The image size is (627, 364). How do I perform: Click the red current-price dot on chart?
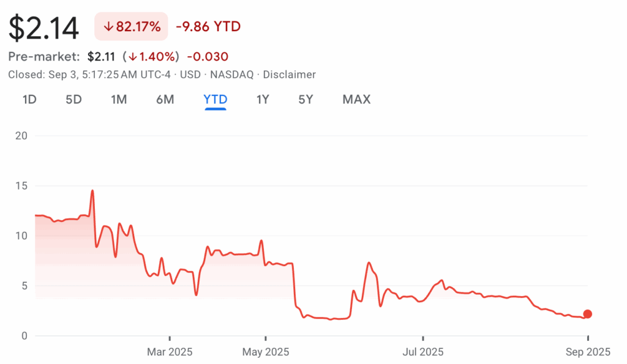pyautogui.click(x=588, y=314)
